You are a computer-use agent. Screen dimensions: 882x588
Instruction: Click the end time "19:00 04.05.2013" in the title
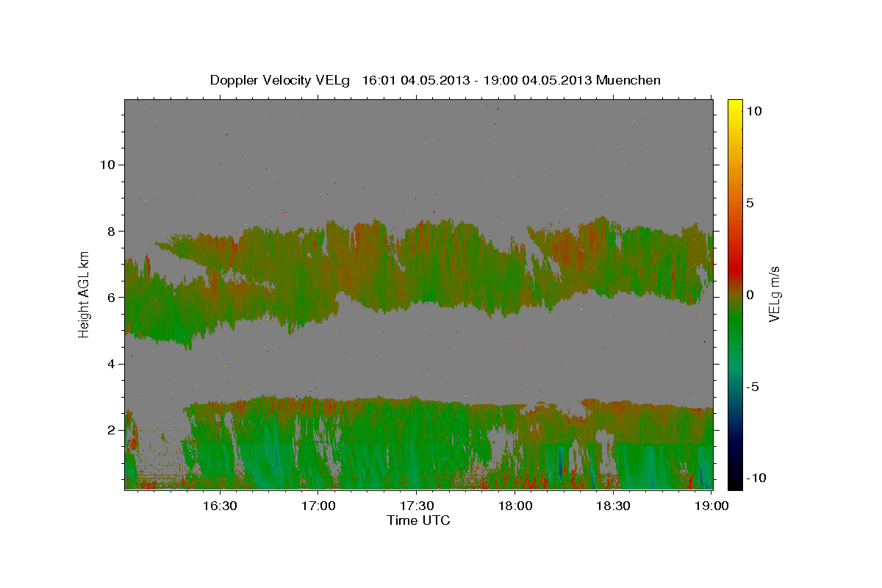(x=537, y=80)
